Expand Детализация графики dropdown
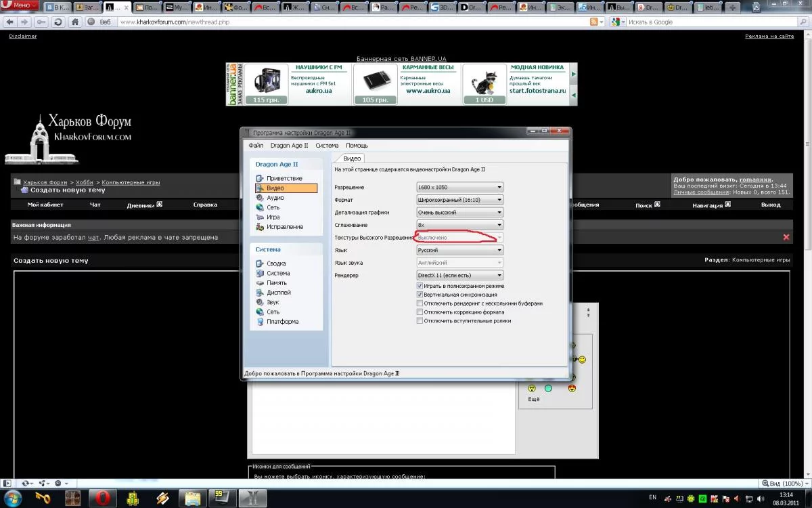 point(459,212)
